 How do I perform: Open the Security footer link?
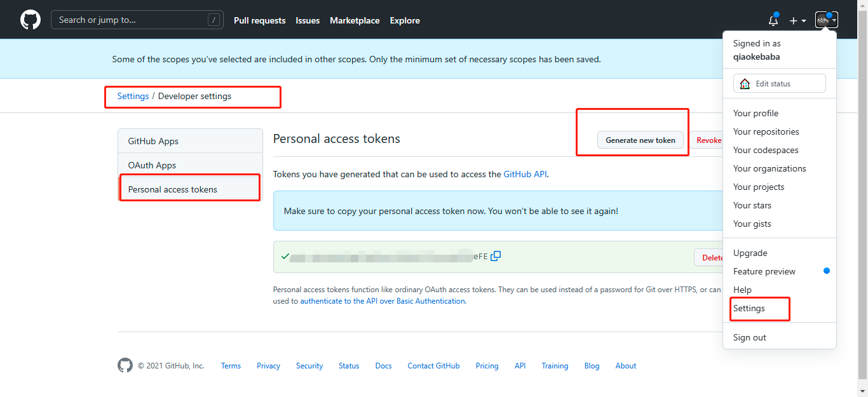309,366
